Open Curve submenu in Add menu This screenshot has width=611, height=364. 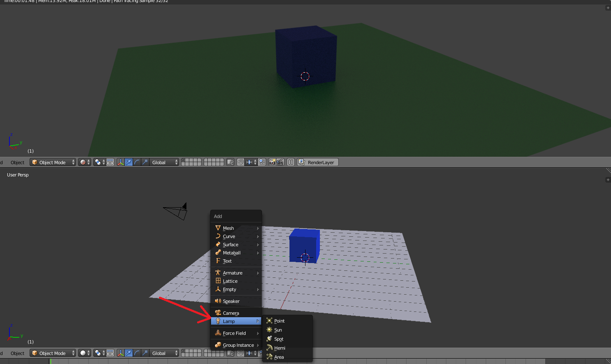click(x=236, y=236)
